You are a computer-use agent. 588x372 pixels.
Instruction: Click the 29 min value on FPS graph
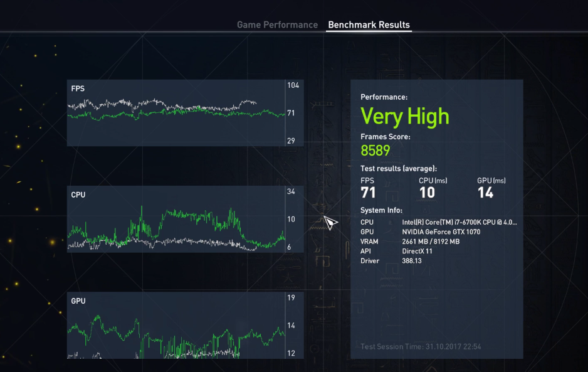[x=291, y=141]
